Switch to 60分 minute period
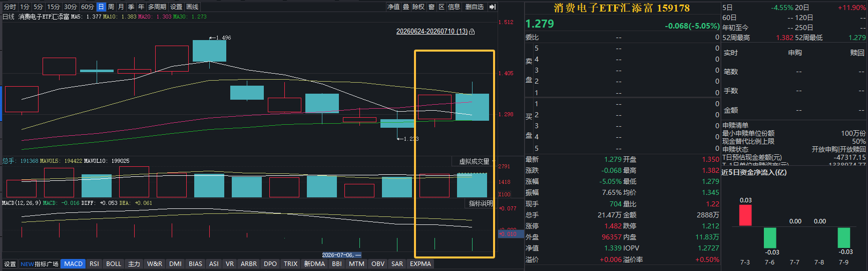Image resolution: width=868 pixels, height=271 pixels. (88, 7)
